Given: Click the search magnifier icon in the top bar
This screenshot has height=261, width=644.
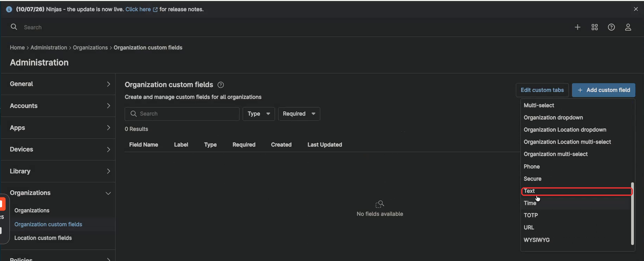Looking at the screenshot, I should [x=14, y=27].
